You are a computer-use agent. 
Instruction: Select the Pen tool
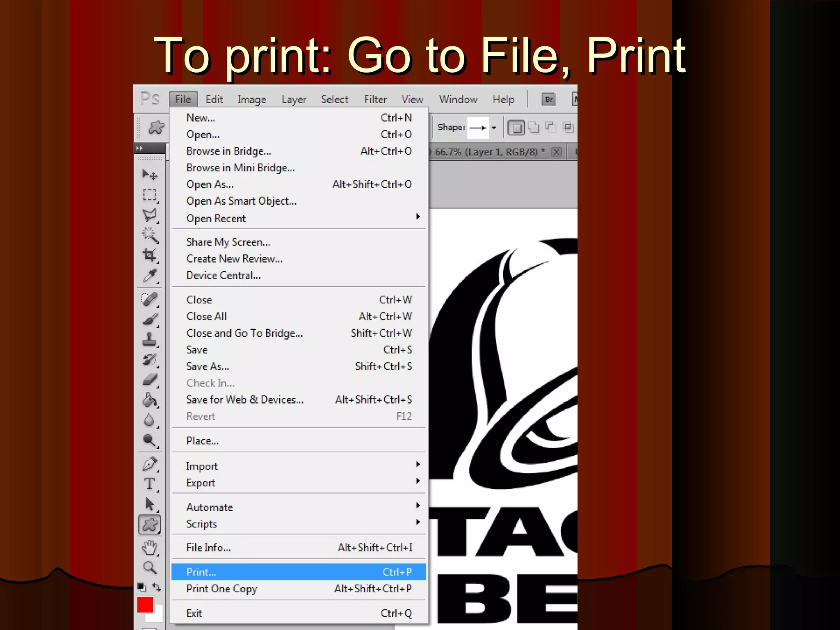pos(150,464)
